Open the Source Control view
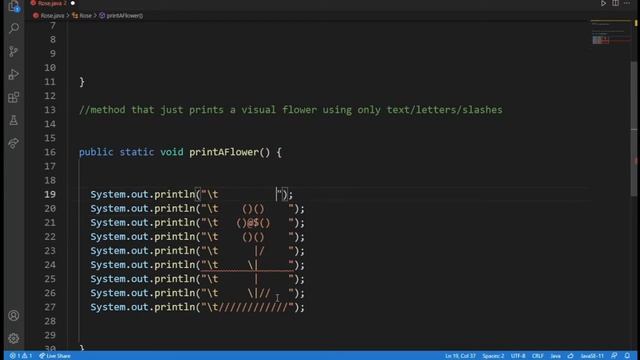The height and width of the screenshot is (360, 640). pos(14,51)
